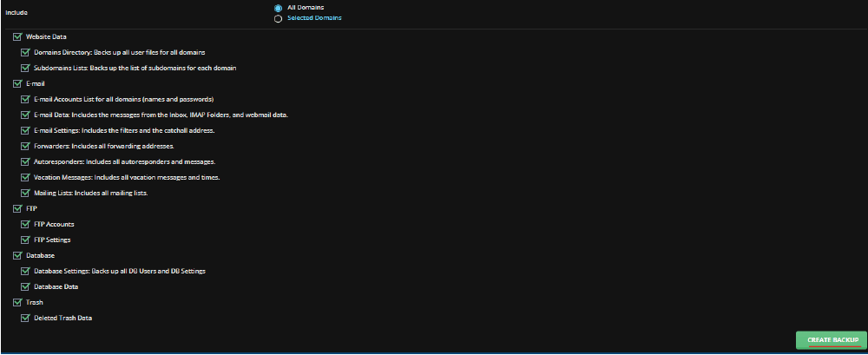Toggle the FTP Accounts checkbox
The height and width of the screenshot is (355, 868).
coord(25,225)
